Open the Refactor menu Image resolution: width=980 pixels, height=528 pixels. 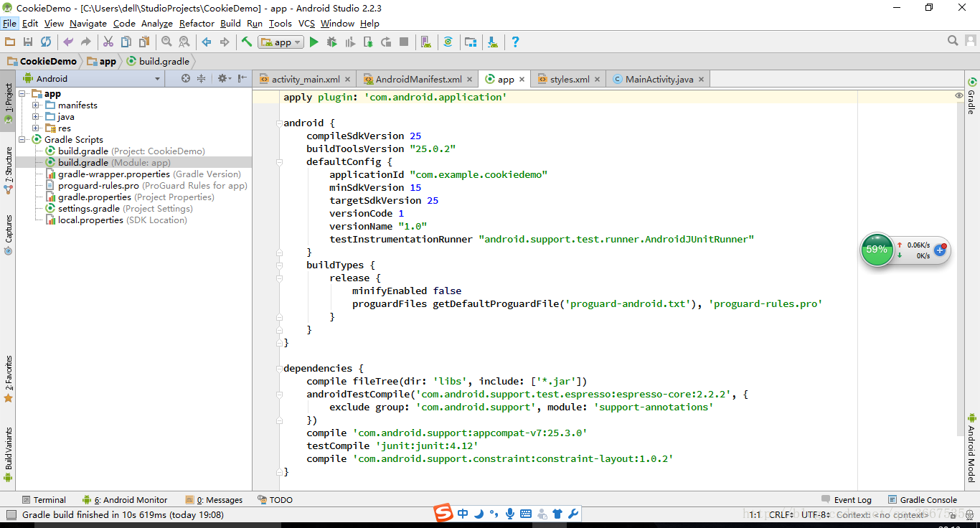(x=197, y=24)
